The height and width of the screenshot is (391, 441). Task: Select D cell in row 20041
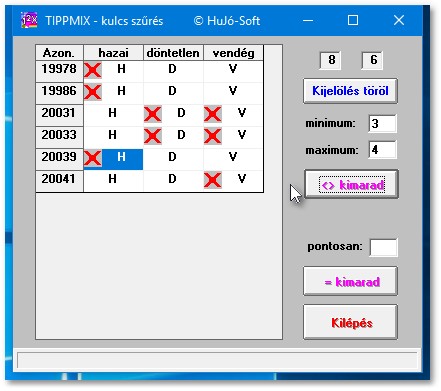[x=173, y=181]
